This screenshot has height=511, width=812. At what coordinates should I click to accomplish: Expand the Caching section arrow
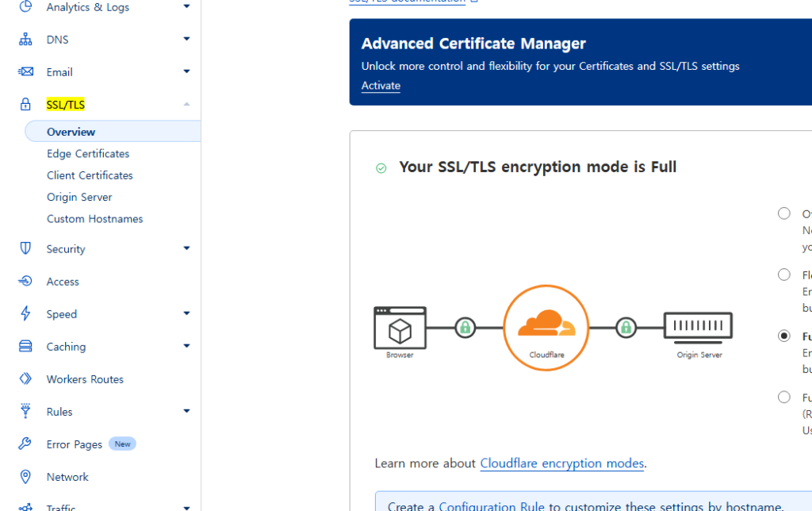[186, 346]
